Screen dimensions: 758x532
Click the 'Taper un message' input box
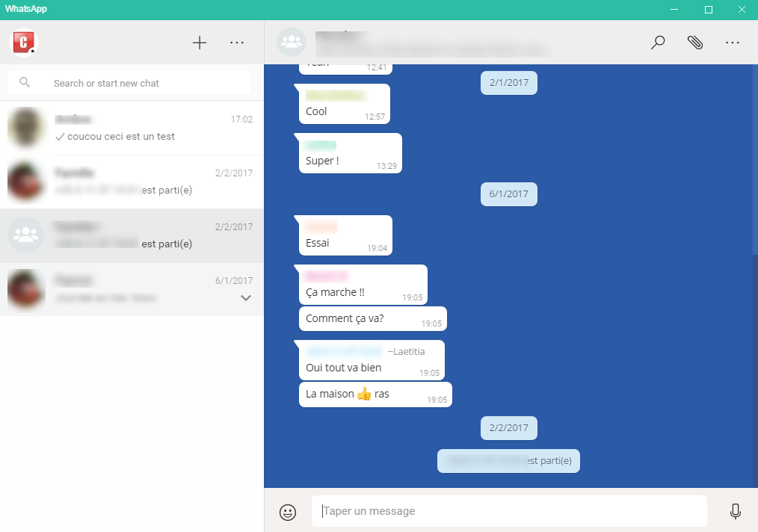point(508,511)
